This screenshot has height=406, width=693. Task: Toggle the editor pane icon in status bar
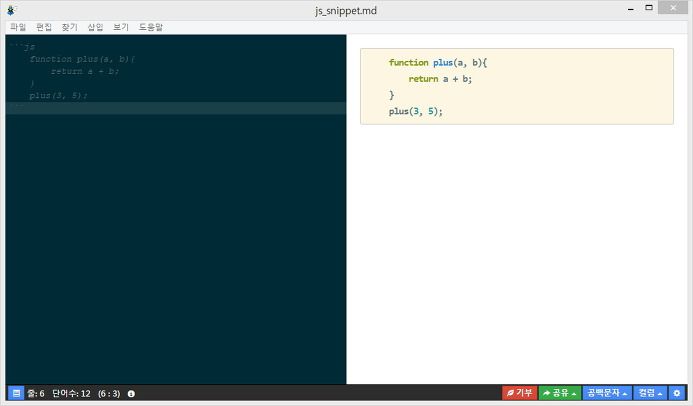click(16, 393)
